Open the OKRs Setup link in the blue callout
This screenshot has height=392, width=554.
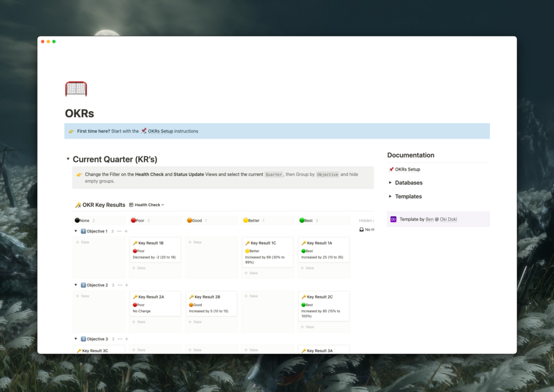[x=160, y=131]
